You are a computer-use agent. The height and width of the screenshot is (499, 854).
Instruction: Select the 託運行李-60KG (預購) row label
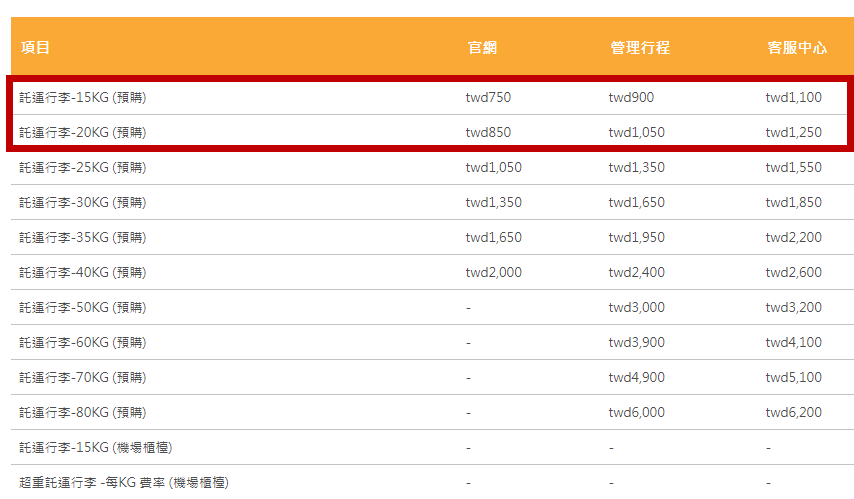tap(83, 343)
